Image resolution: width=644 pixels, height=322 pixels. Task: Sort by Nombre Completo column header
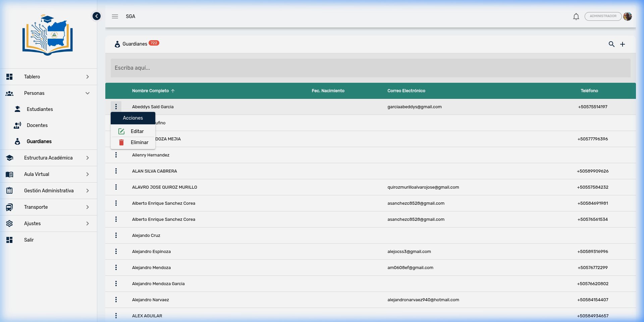[151, 91]
